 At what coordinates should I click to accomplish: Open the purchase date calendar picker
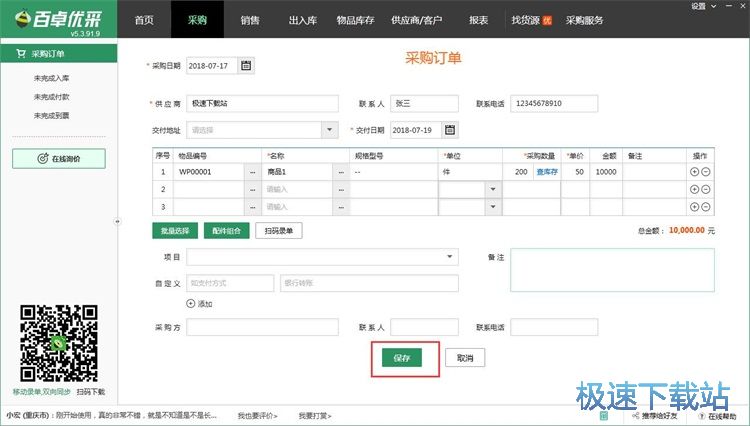(246, 66)
